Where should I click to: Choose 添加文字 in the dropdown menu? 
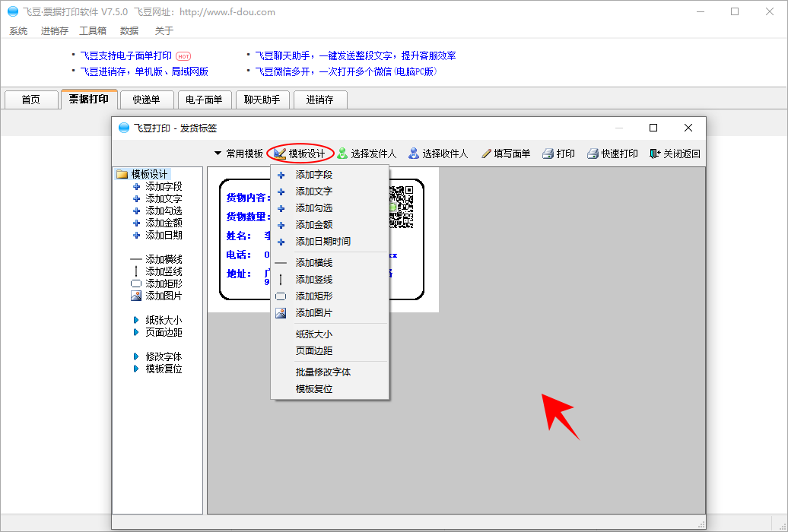click(329, 192)
